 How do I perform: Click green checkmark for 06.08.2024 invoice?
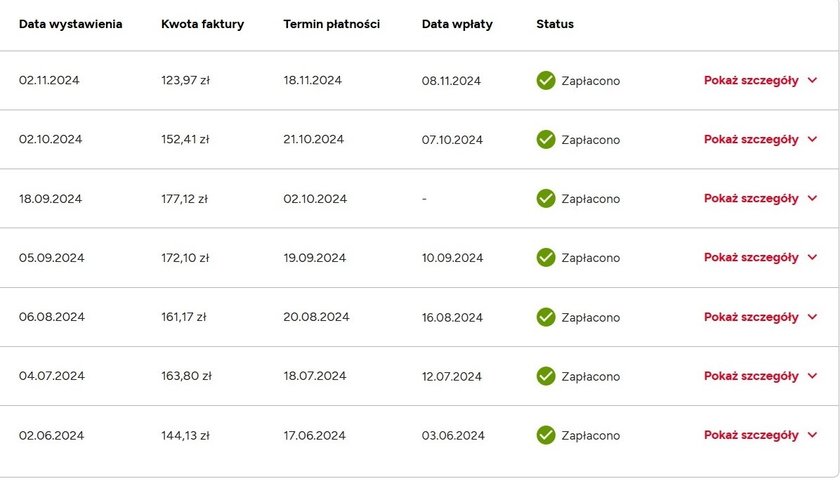546,317
